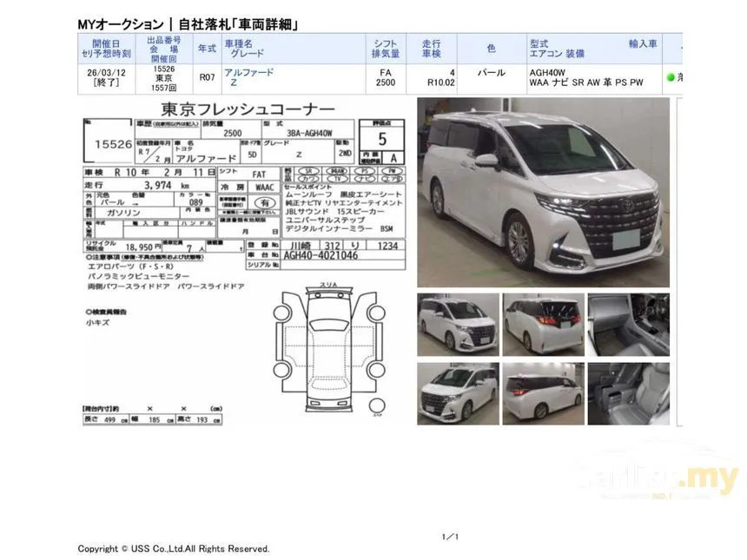Click the 輸入車 header label
Viewport: 747px width, 560px height.
[x=643, y=43]
